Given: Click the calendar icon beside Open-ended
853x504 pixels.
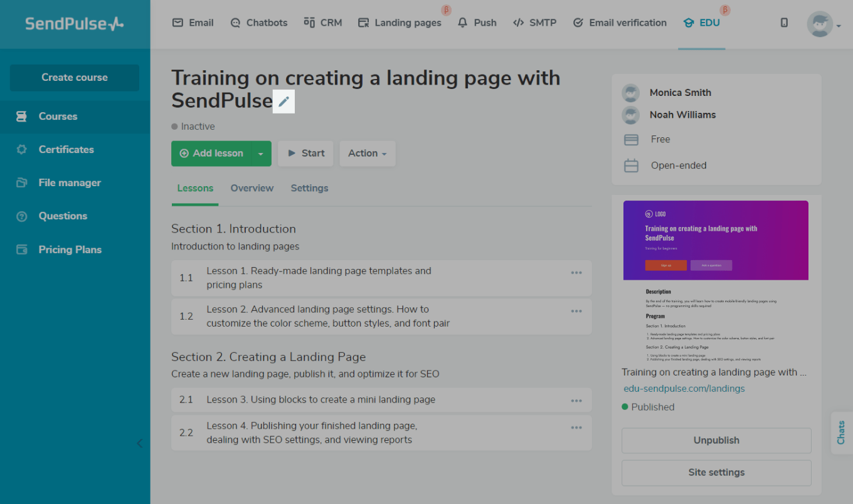Looking at the screenshot, I should (631, 165).
